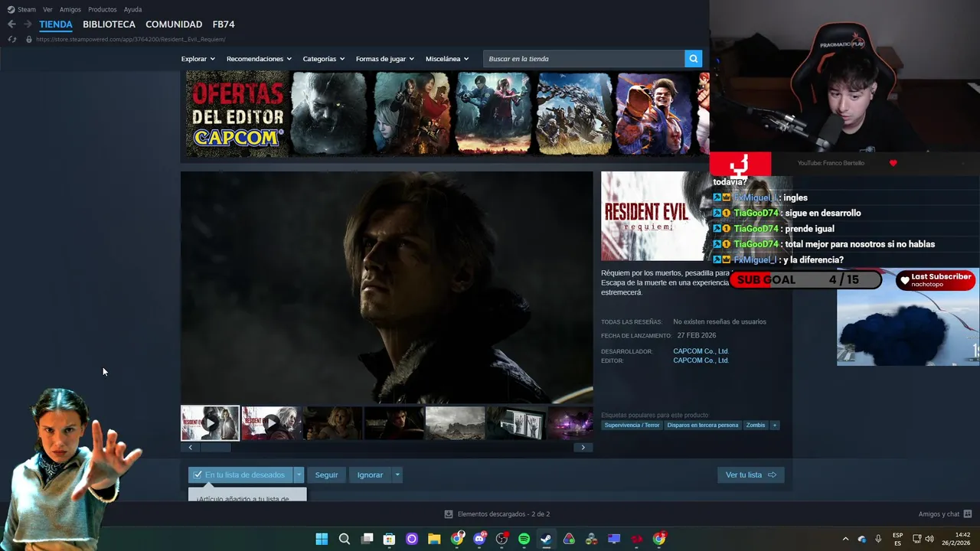Show hidden system tray icons chevron
The height and width of the screenshot is (551, 980).
click(845, 539)
